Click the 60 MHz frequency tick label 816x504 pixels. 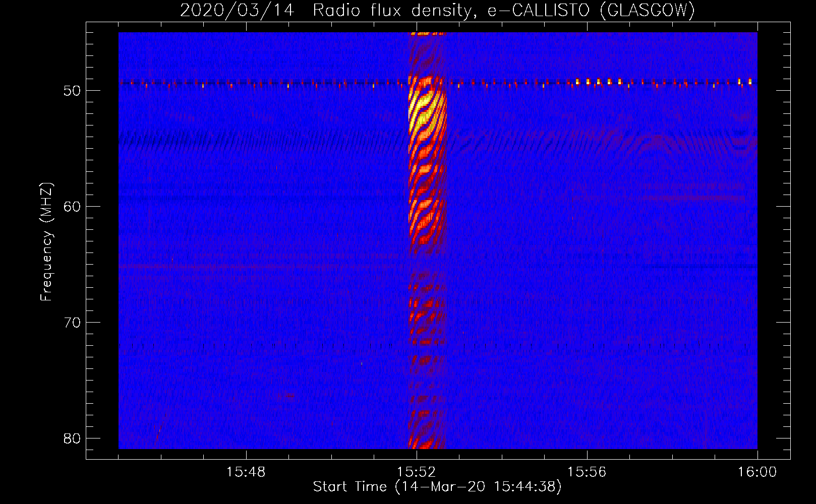click(x=72, y=207)
